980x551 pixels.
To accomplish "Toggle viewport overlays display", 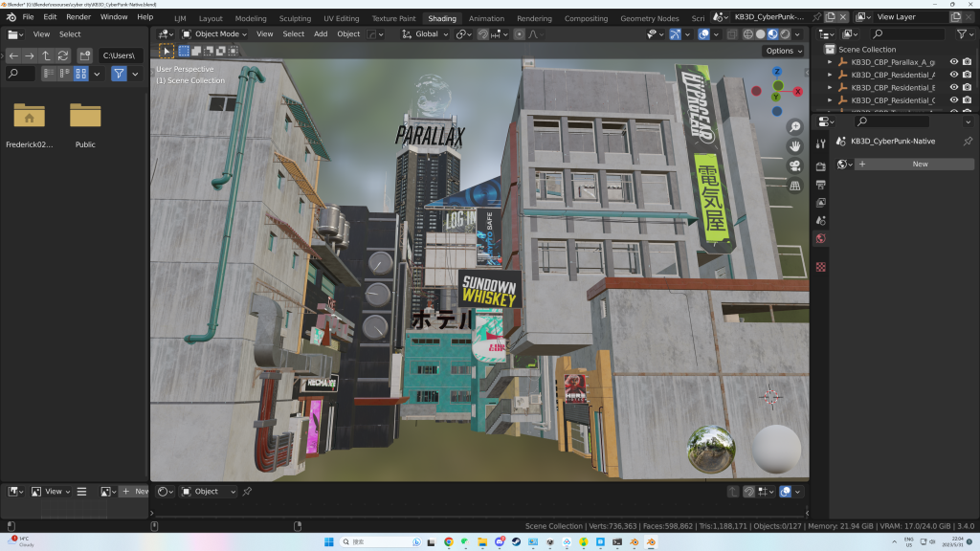I will [703, 34].
